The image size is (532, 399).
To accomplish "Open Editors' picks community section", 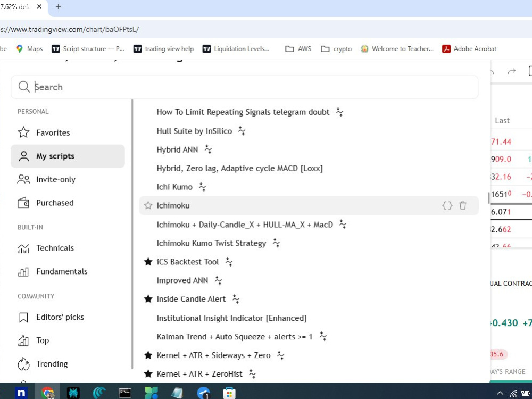I will (68, 317).
